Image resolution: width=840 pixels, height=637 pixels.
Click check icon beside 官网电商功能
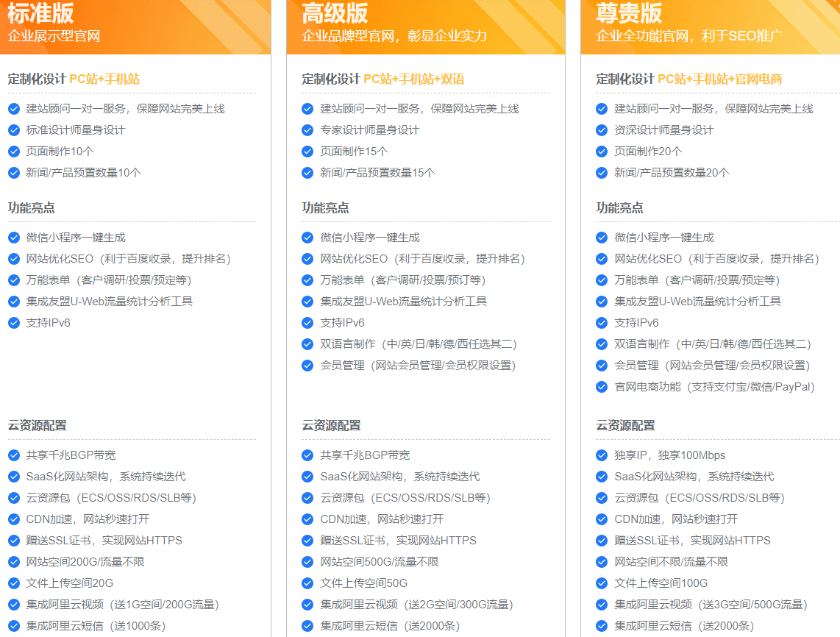pyautogui.click(x=602, y=387)
